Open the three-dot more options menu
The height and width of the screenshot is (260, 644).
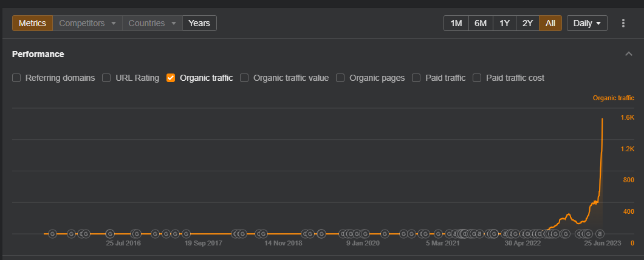(x=623, y=23)
